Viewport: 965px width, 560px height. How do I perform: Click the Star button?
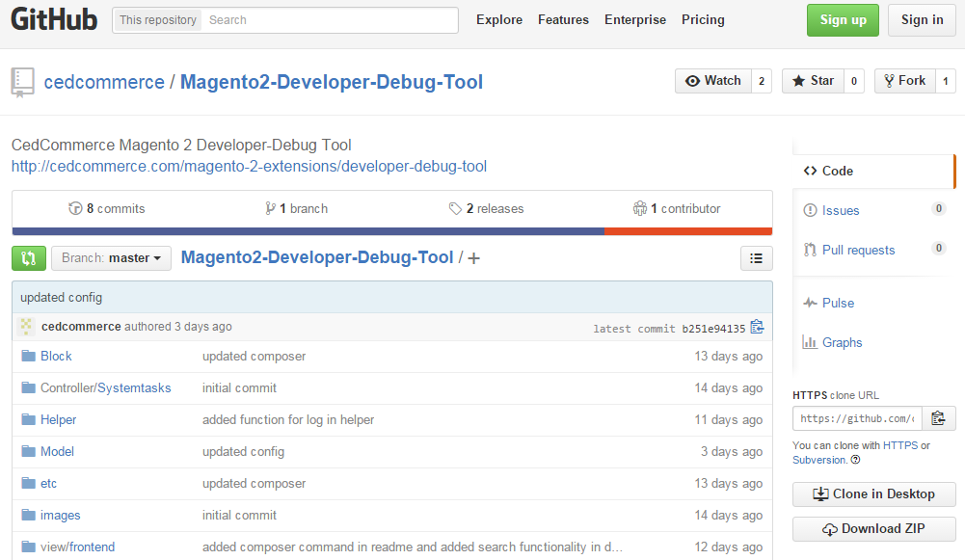pyautogui.click(x=813, y=81)
